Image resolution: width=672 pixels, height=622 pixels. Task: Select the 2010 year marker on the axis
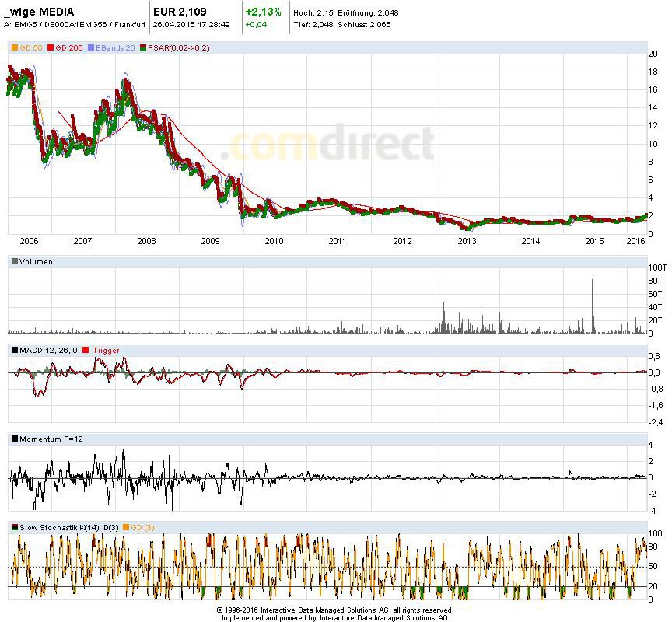273,241
